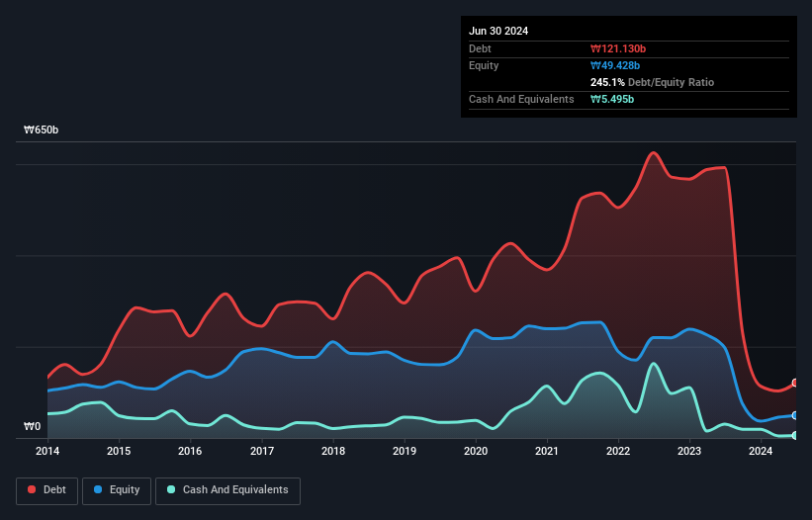This screenshot has width=812, height=520.
Task: Select the 2015 x-axis label
Action: click(x=119, y=451)
